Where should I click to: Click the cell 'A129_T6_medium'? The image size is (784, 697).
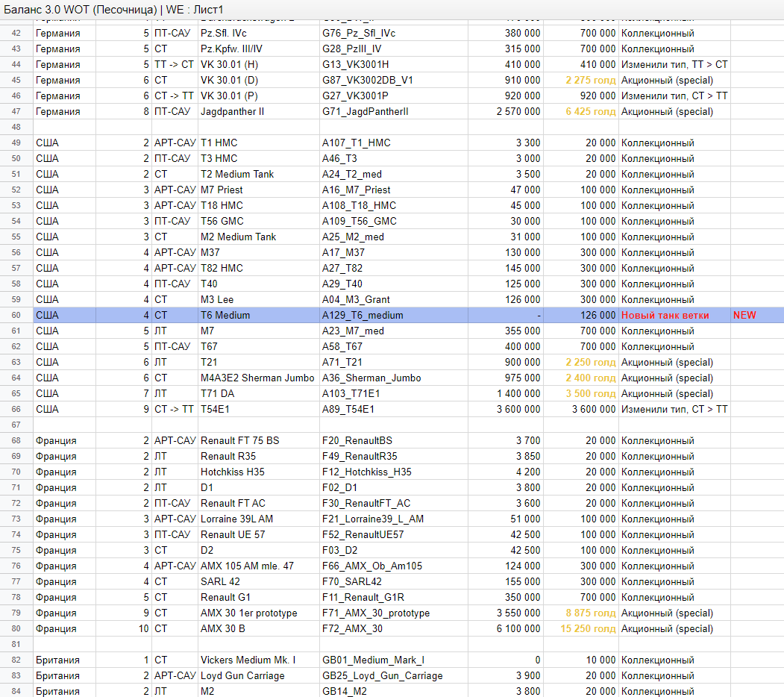tap(394, 315)
